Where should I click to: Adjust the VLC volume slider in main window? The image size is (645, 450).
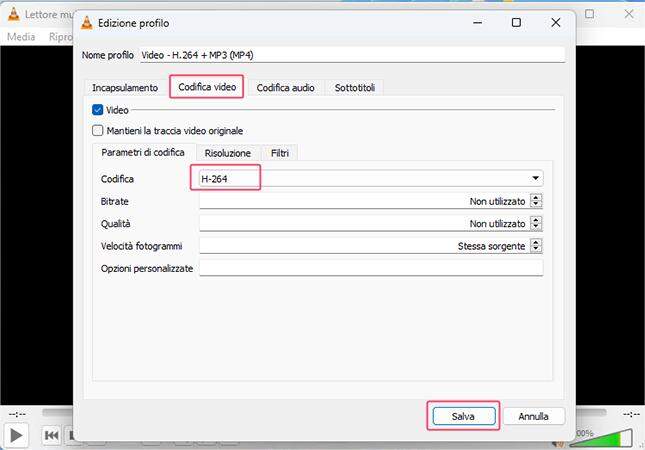(603, 438)
